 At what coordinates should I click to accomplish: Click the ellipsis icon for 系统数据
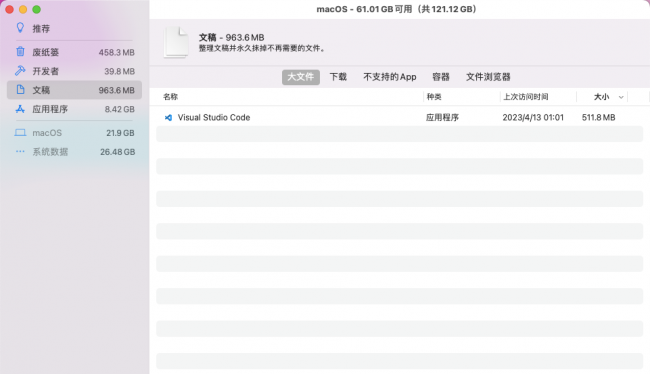click(20, 151)
